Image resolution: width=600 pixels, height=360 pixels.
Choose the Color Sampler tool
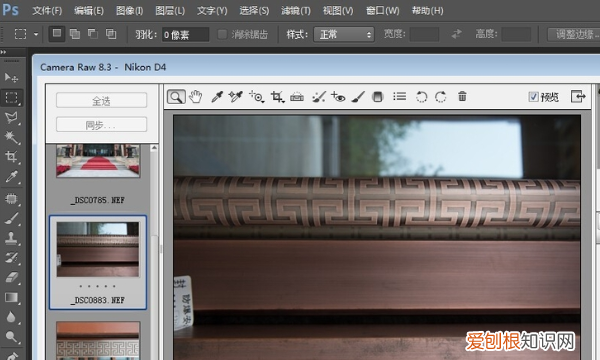235,97
